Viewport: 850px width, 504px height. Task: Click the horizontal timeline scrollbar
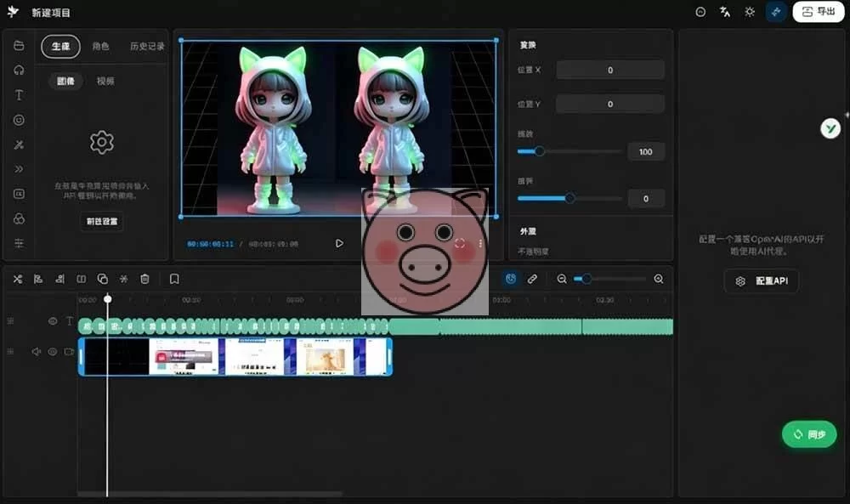210,494
